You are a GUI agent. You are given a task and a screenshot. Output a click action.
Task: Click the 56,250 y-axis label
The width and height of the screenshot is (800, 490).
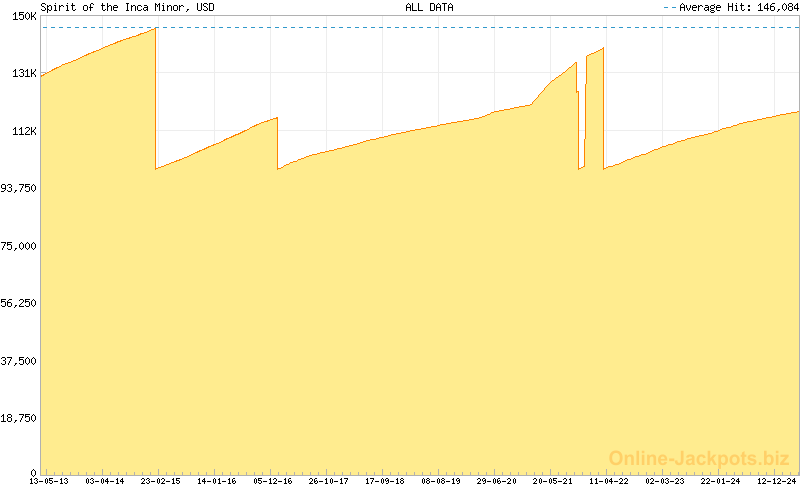pos(19,303)
